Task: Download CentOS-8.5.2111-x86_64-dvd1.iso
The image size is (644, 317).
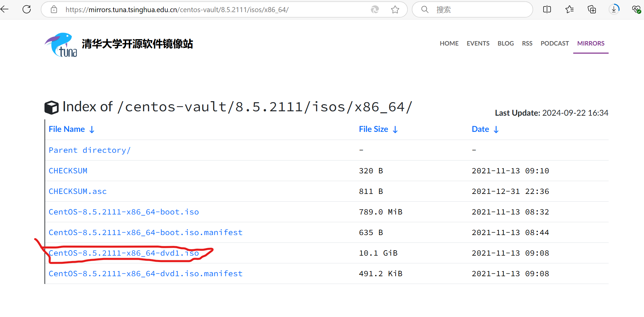Action: click(124, 253)
